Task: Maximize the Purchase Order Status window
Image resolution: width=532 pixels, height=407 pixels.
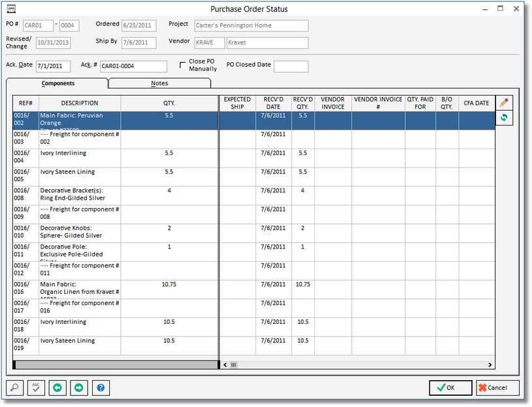Action: [x=501, y=9]
